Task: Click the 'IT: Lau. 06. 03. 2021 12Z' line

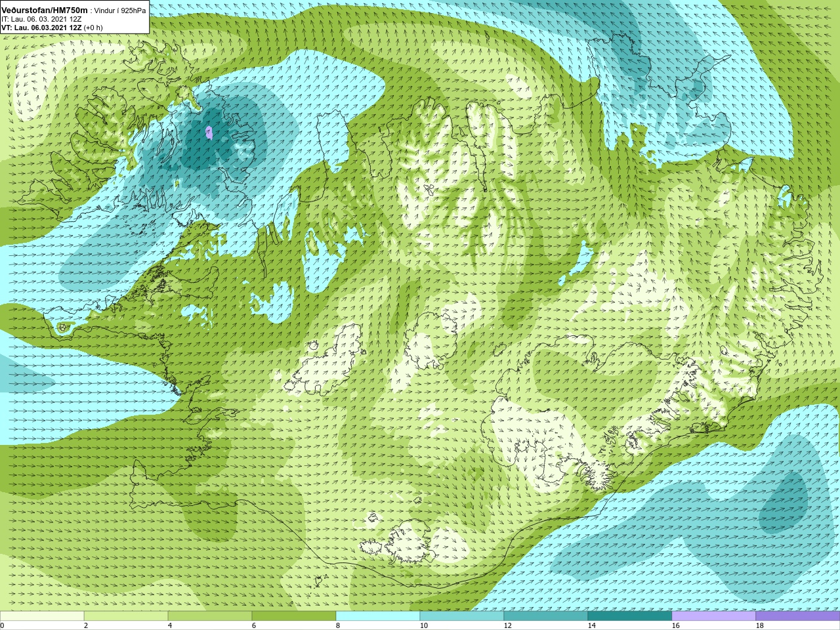Action: pyautogui.click(x=41, y=19)
